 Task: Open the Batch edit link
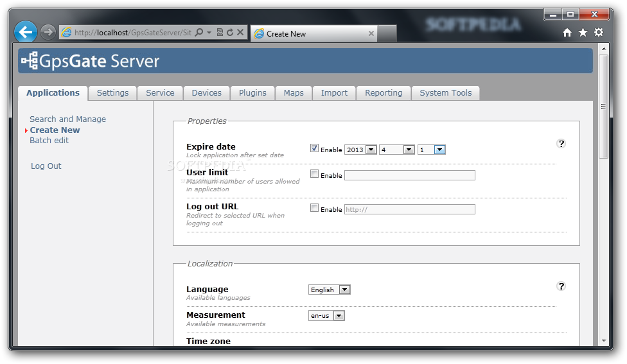(49, 140)
